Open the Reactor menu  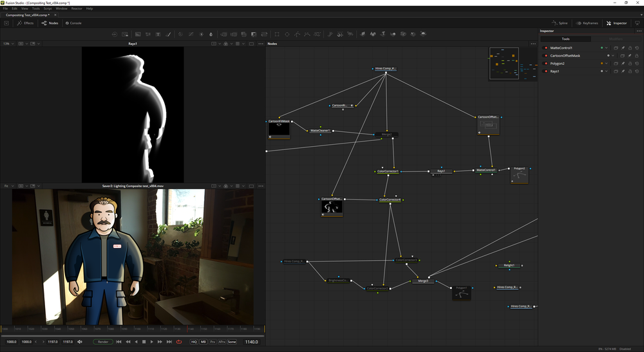77,8
